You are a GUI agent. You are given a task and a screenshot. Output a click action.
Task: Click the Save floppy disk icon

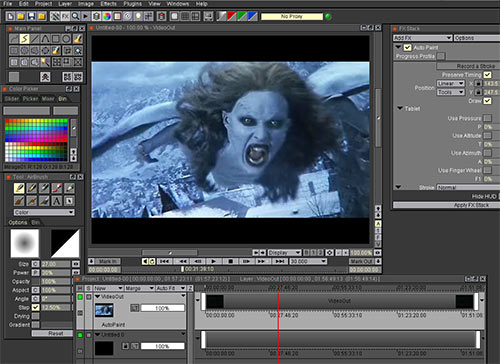pos(31,16)
